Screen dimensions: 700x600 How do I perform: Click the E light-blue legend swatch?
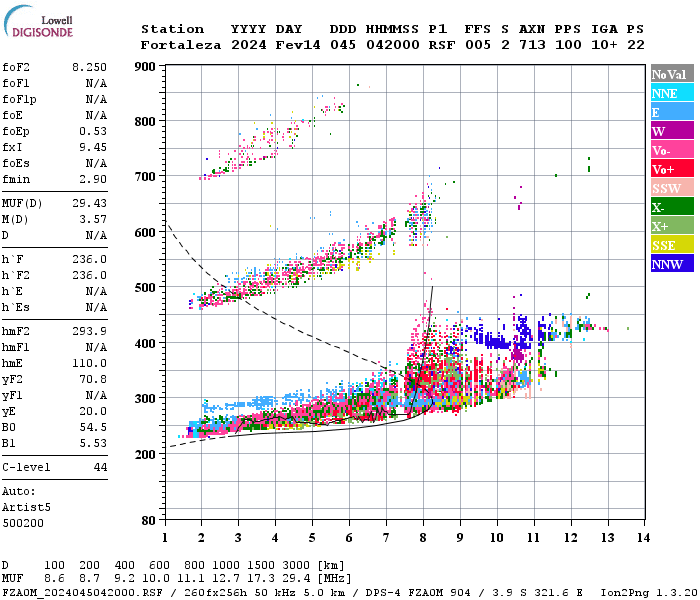(672, 112)
